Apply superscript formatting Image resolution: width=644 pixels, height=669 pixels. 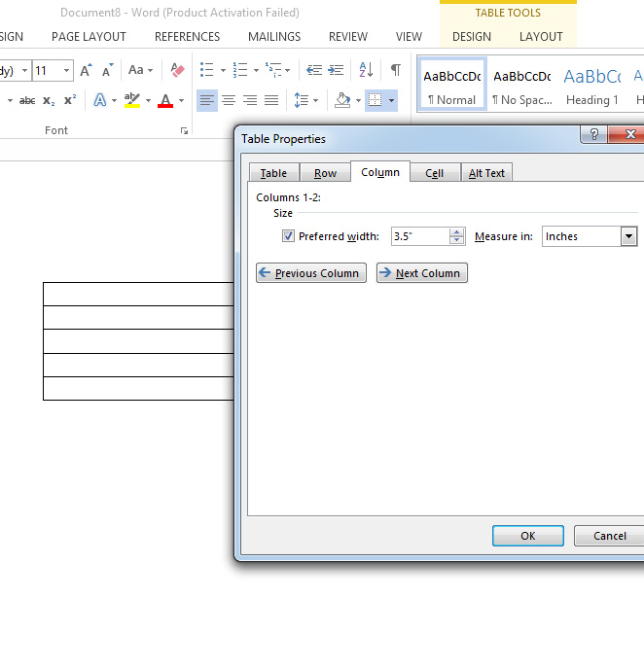coord(70,101)
